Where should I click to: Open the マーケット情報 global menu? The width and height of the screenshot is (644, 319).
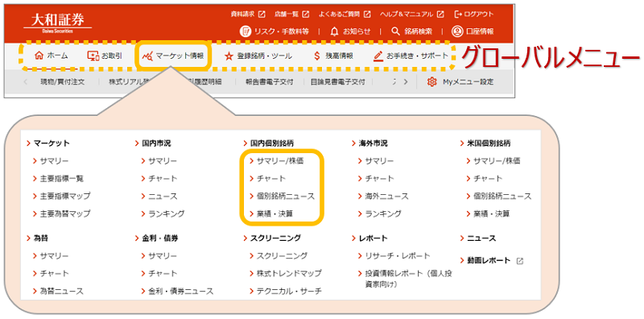coord(173,56)
